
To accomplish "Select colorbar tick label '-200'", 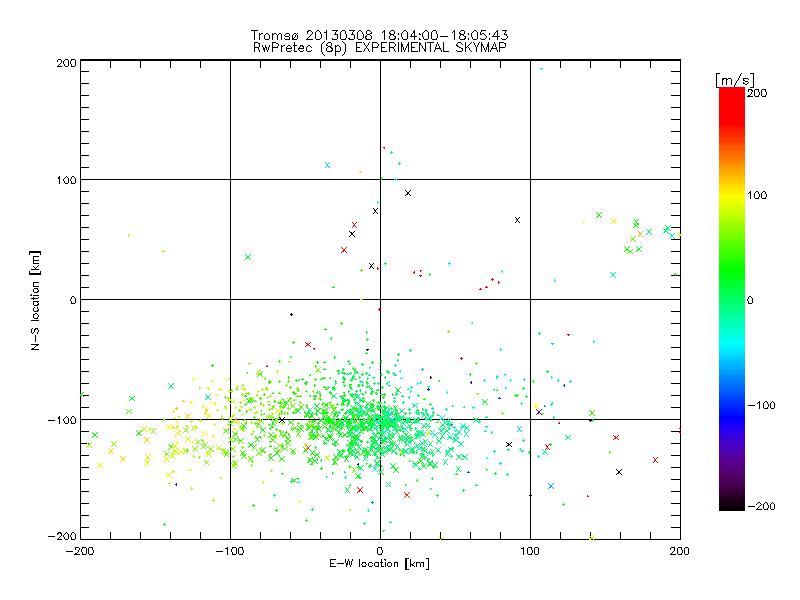I will click(x=761, y=506).
